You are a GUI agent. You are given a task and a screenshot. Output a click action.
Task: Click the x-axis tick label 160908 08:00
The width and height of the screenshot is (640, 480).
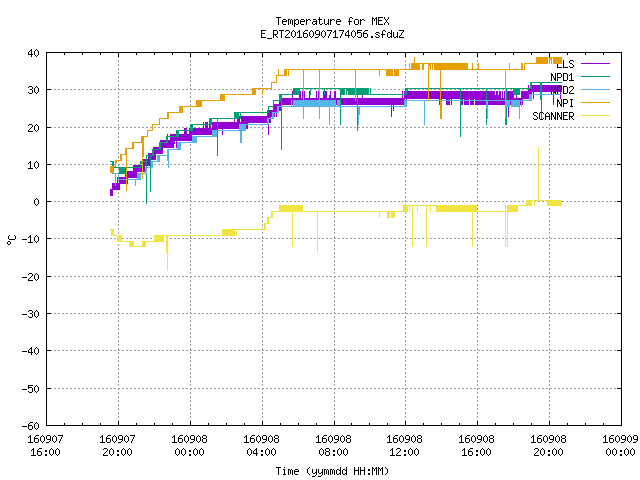(x=333, y=446)
